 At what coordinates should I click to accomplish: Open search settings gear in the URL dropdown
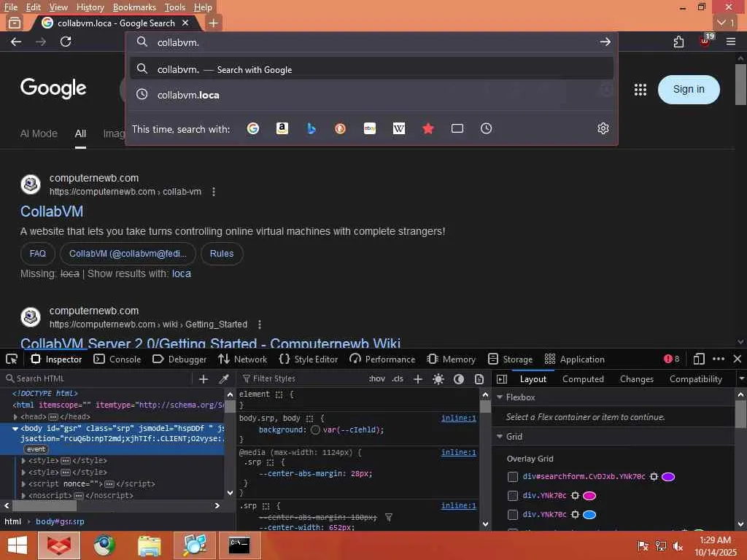(x=603, y=128)
